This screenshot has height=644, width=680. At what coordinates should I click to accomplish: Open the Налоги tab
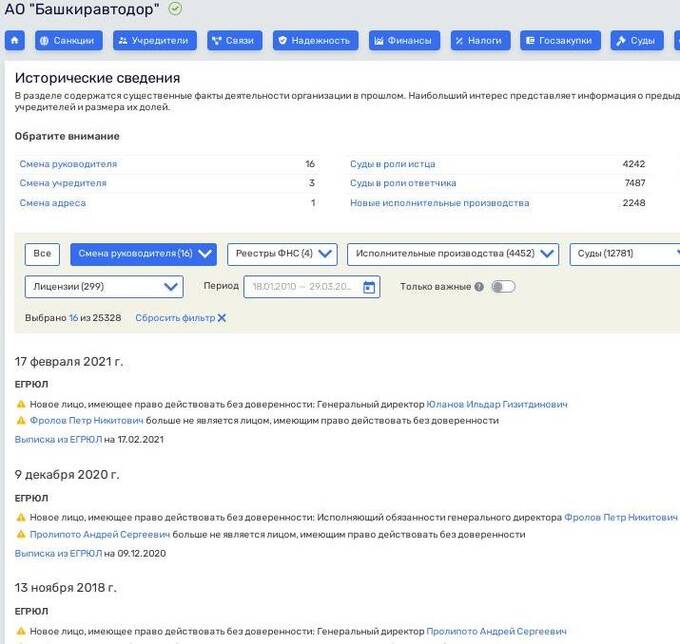click(481, 40)
